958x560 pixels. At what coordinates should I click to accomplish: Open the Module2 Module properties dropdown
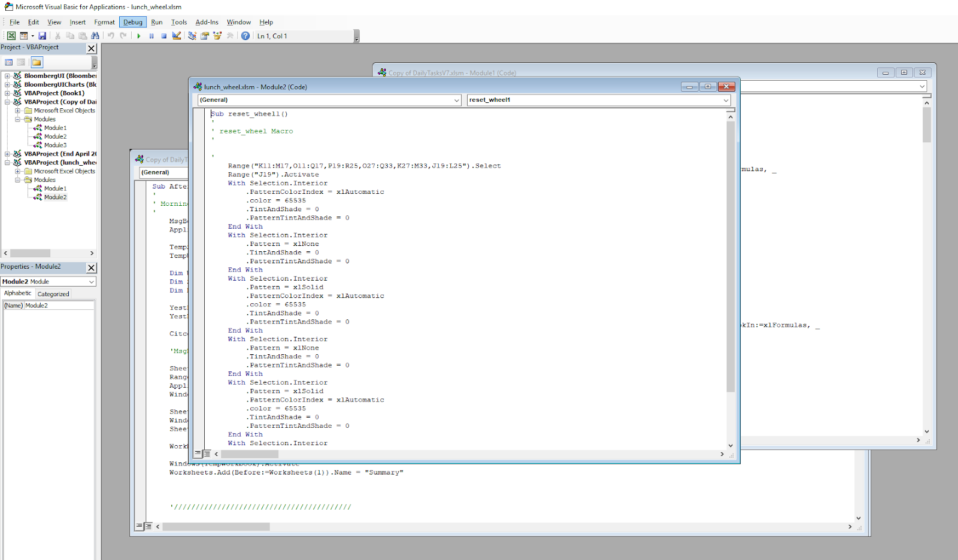coord(92,282)
